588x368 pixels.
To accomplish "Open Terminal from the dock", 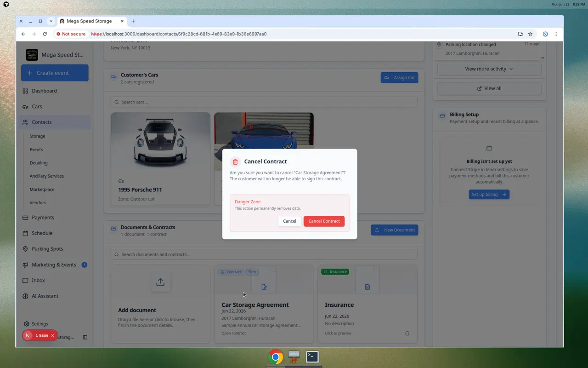I will [x=312, y=356].
